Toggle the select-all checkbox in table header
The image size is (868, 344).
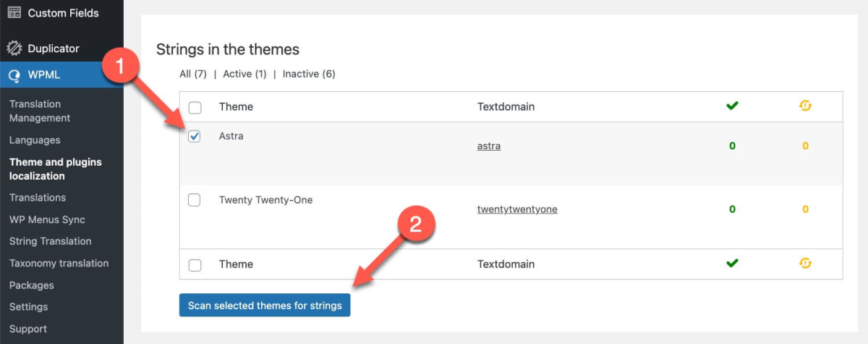pyautogui.click(x=195, y=107)
